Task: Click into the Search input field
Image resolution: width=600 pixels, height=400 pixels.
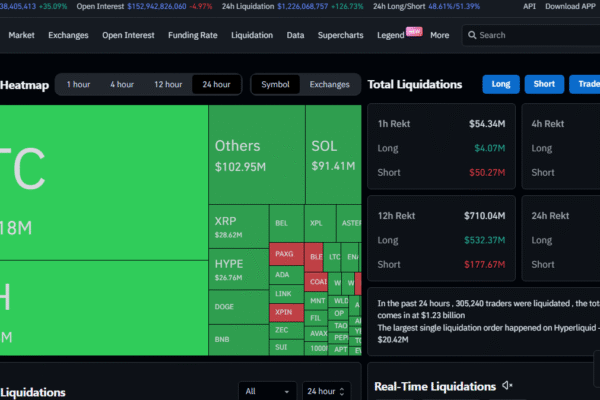Action: pyautogui.click(x=530, y=35)
